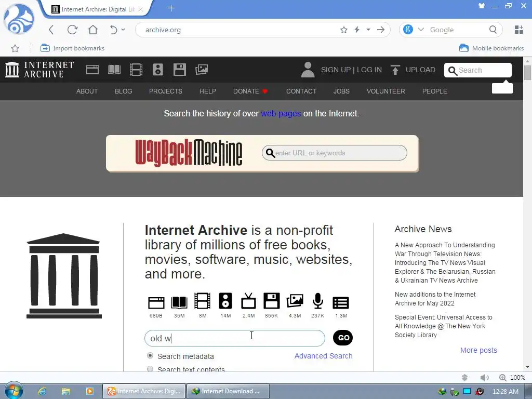Open the audio collection icon labeled 14M

pyautogui.click(x=225, y=301)
